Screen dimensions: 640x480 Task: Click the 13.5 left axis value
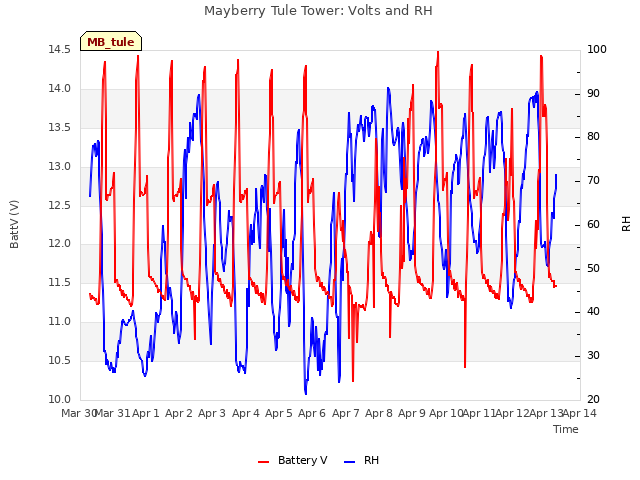[x=60, y=128]
